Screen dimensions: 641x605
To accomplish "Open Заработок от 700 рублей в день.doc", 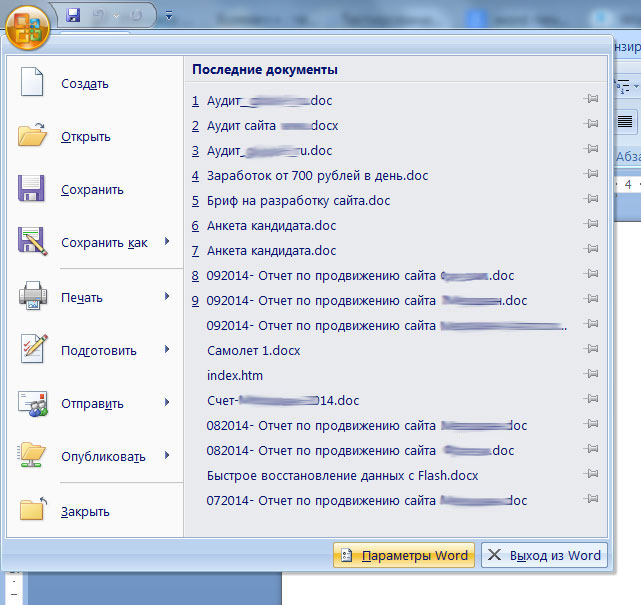I will pos(310,175).
